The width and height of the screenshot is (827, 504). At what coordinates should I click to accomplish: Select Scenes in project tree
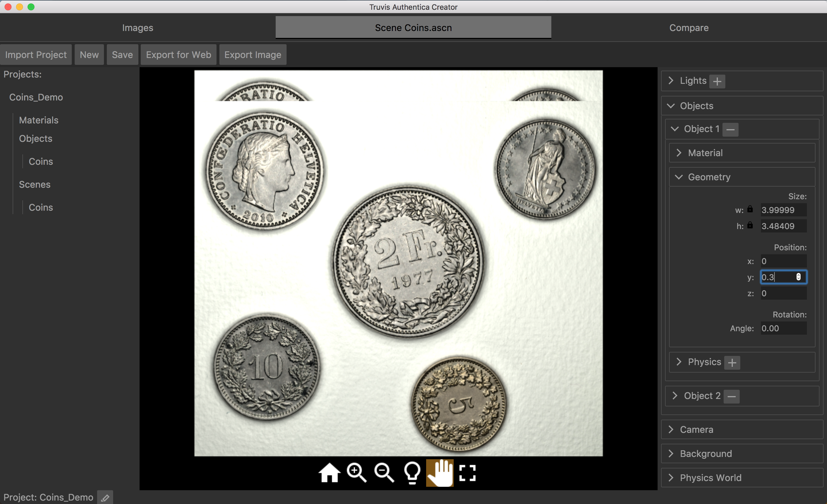(34, 185)
